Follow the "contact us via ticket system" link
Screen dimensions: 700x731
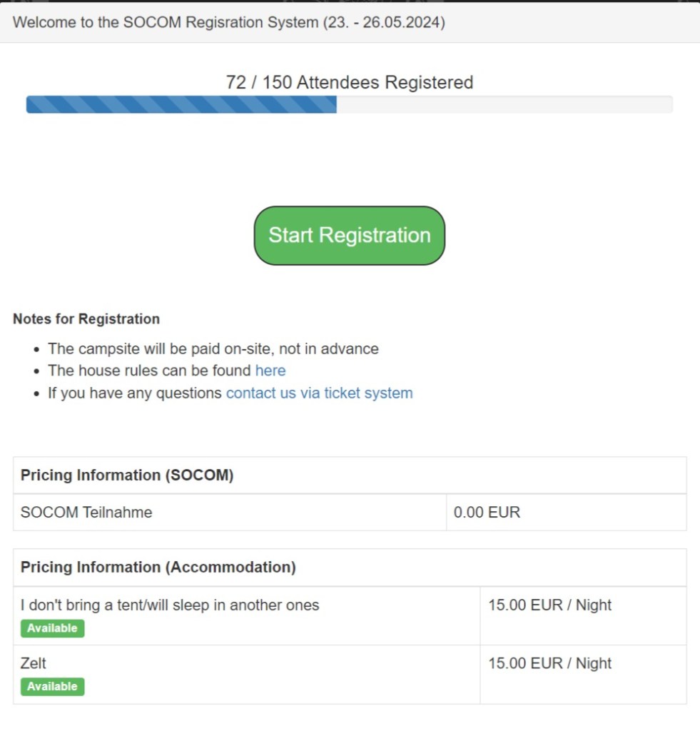click(x=319, y=393)
